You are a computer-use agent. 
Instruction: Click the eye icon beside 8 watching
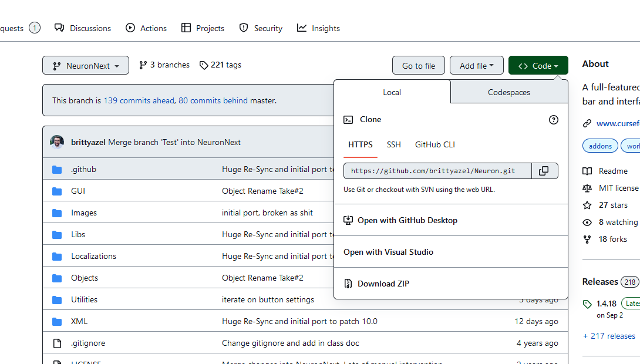coord(587,223)
